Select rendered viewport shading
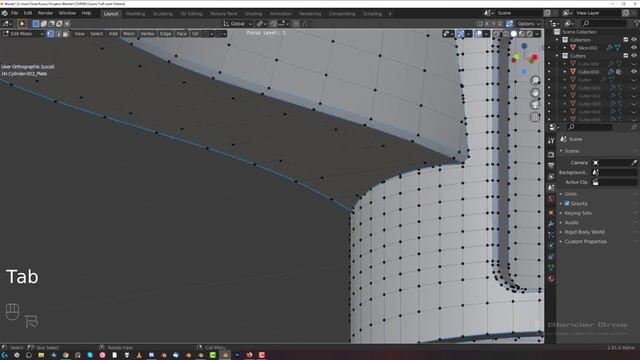The image size is (640, 360). tap(529, 34)
